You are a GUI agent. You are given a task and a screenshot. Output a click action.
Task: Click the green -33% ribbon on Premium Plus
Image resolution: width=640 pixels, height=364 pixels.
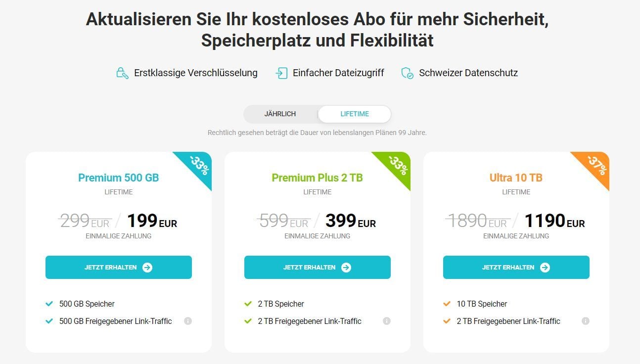click(x=396, y=166)
